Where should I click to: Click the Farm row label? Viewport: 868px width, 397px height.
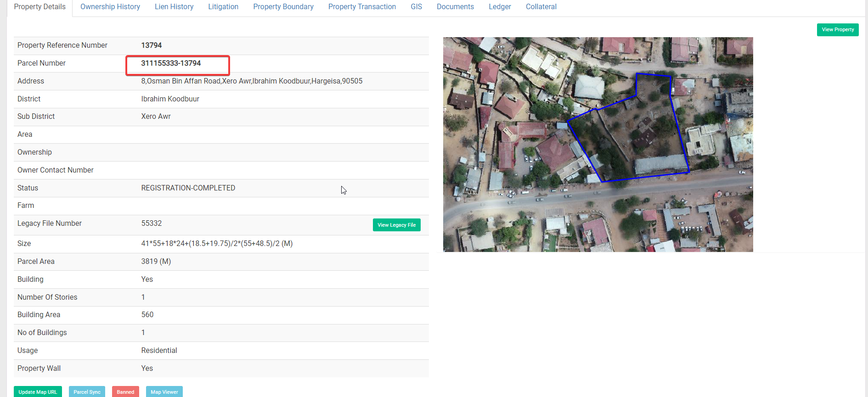pyautogui.click(x=26, y=206)
